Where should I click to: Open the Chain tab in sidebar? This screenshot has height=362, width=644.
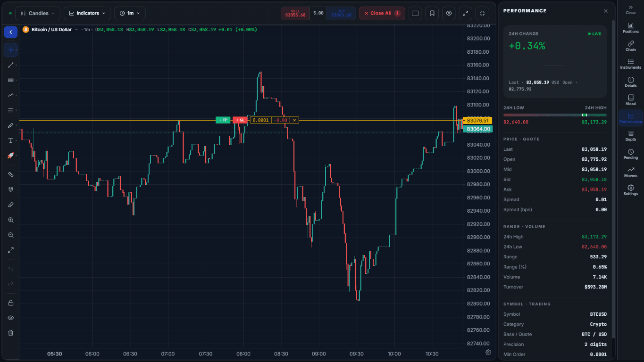[631, 46]
